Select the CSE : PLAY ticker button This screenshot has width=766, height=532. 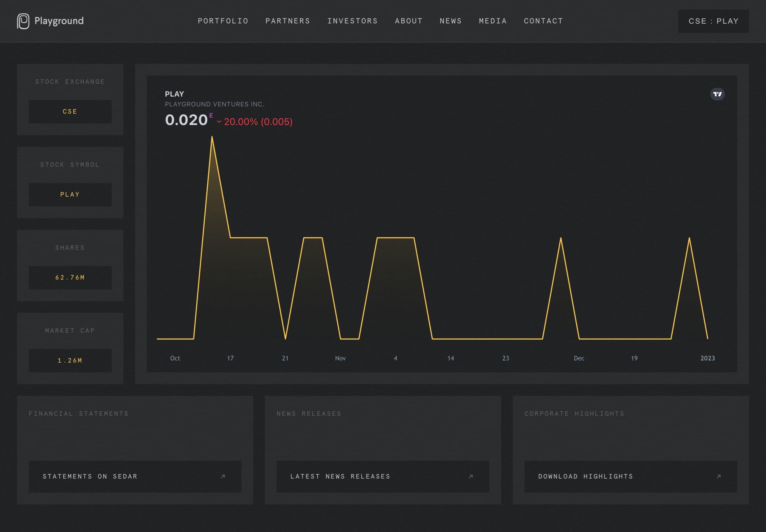[713, 21]
